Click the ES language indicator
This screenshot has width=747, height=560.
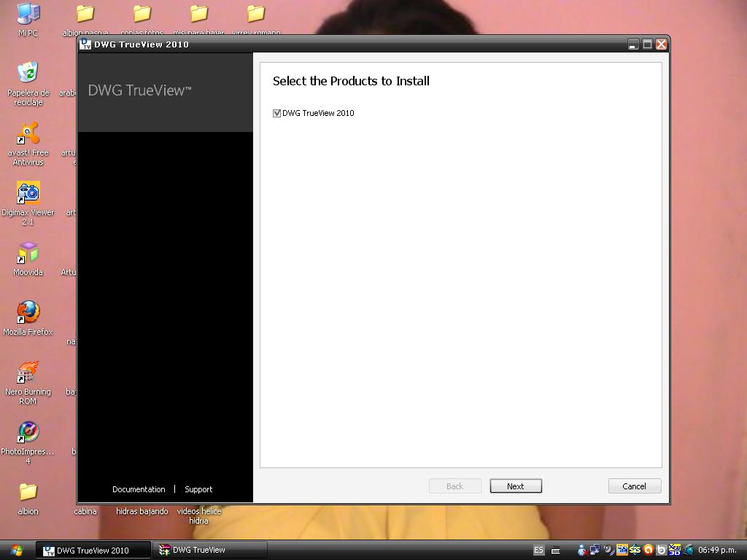pos(538,550)
